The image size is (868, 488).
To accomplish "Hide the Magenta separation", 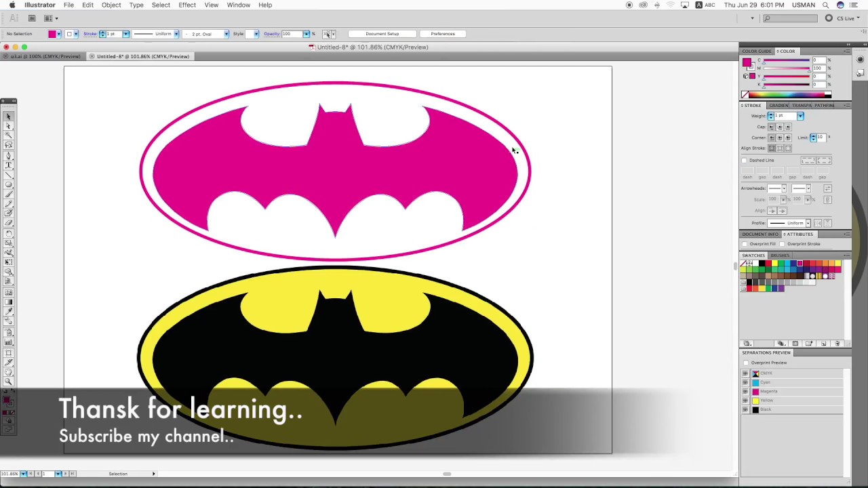I will tap(745, 392).
